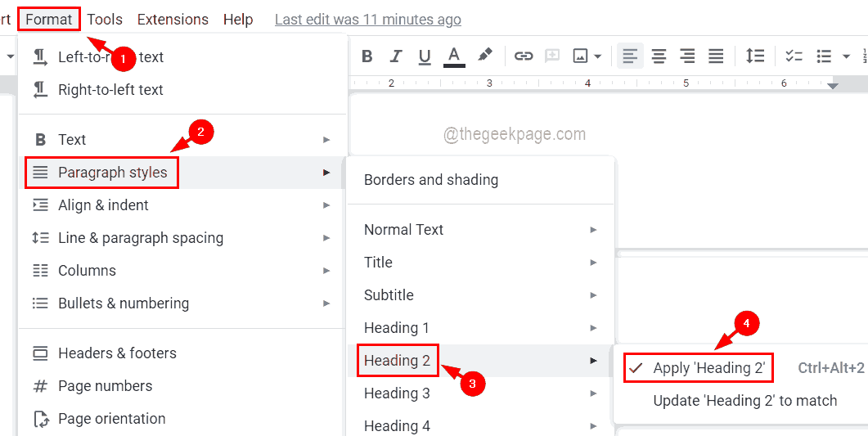Select Left-to-right text option
868x436 pixels.
pos(182,57)
